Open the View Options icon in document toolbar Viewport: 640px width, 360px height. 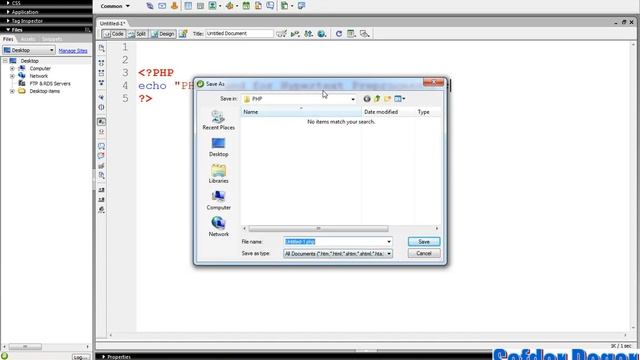(x=351, y=33)
